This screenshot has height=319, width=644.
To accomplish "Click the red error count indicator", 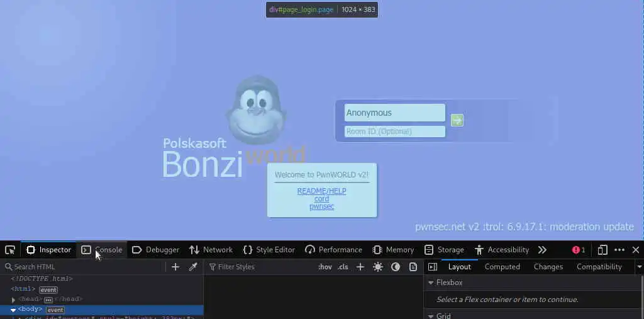I will click(x=579, y=250).
